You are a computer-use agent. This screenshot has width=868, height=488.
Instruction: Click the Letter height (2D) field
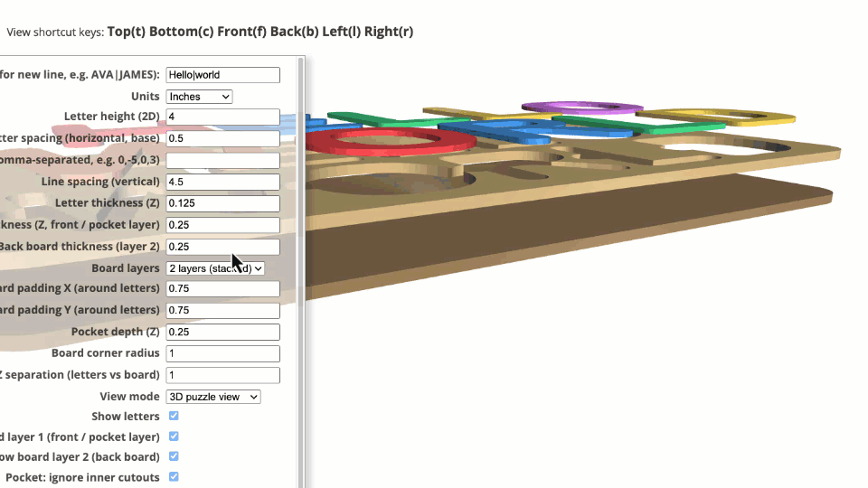pyautogui.click(x=222, y=117)
